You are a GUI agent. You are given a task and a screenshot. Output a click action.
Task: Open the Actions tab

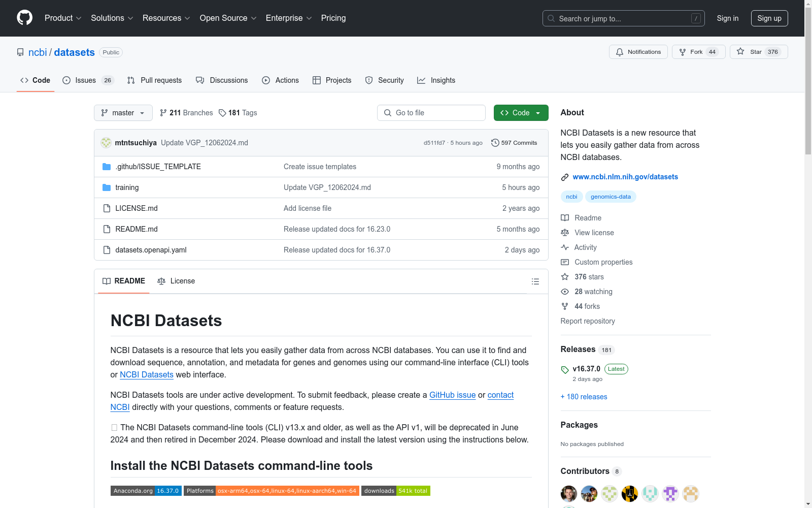280,80
